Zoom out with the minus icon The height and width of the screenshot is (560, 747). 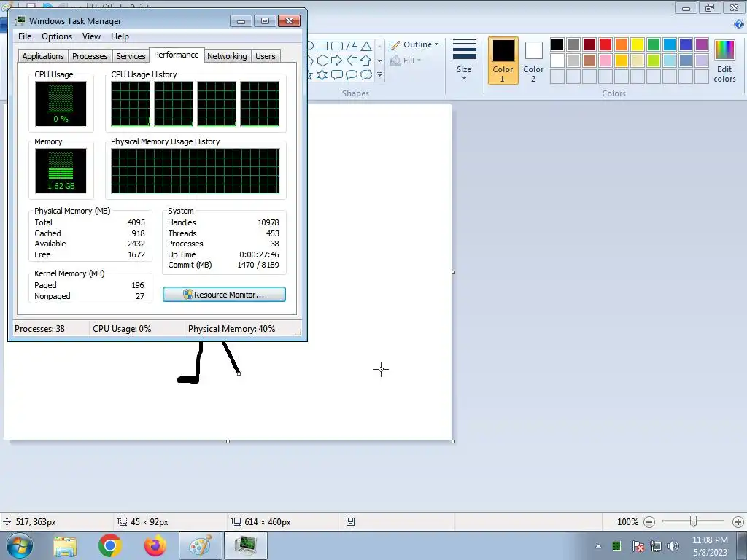click(649, 522)
